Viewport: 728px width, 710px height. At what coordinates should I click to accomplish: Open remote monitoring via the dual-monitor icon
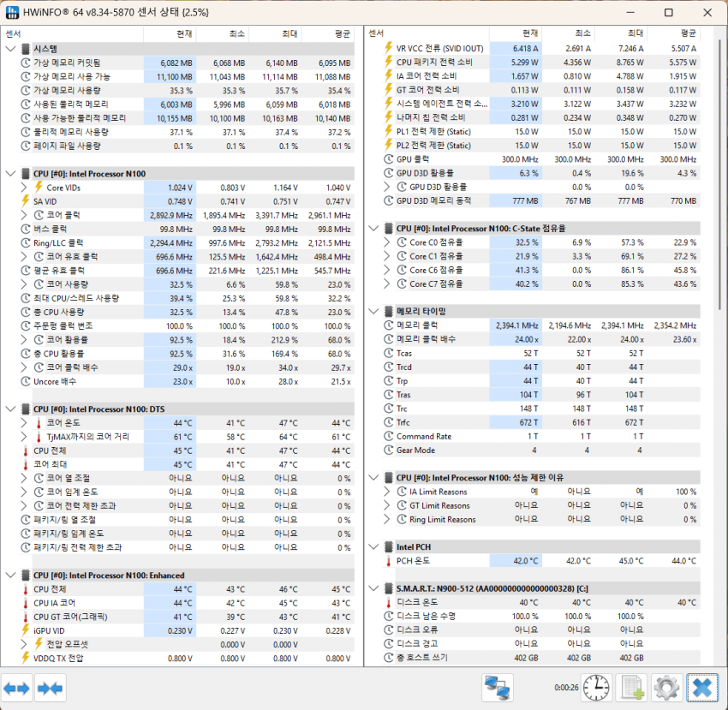tap(497, 688)
